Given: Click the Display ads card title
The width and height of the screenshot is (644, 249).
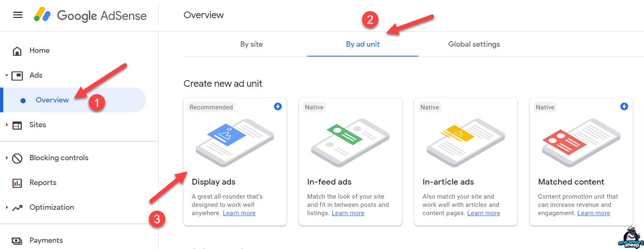Looking at the screenshot, I should (x=214, y=182).
